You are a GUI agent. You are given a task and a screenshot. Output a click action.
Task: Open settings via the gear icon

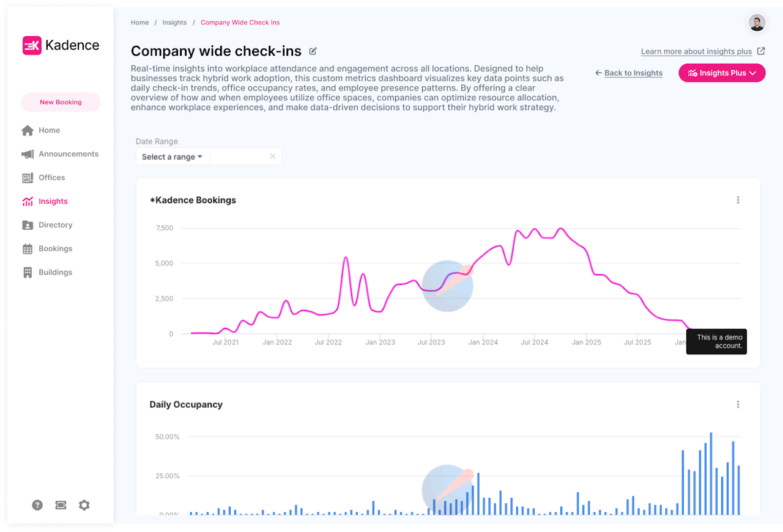tap(84, 505)
